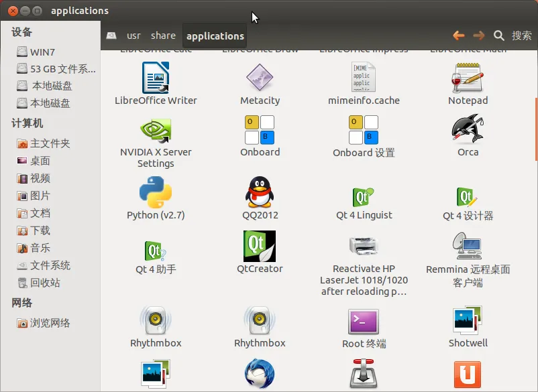Open WIN7 drive in sidebar

(42, 52)
